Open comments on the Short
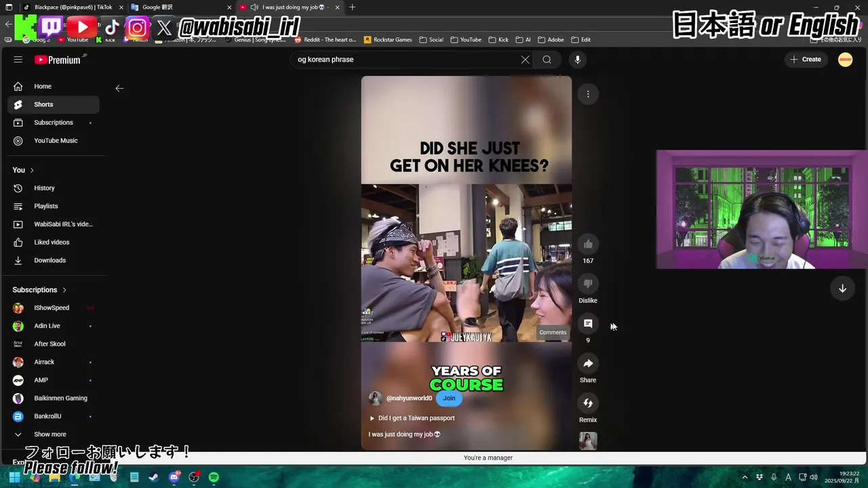Screen dimensions: 868x488 (588, 324)
